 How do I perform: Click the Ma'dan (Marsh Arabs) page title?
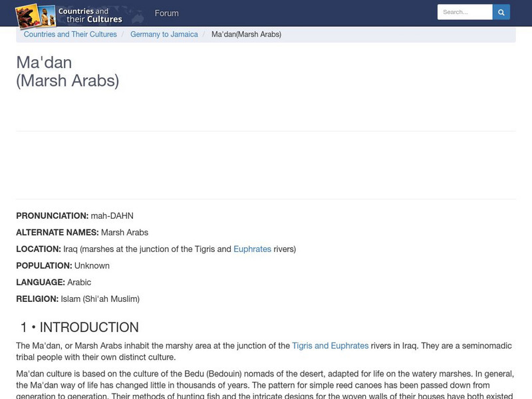(x=67, y=72)
